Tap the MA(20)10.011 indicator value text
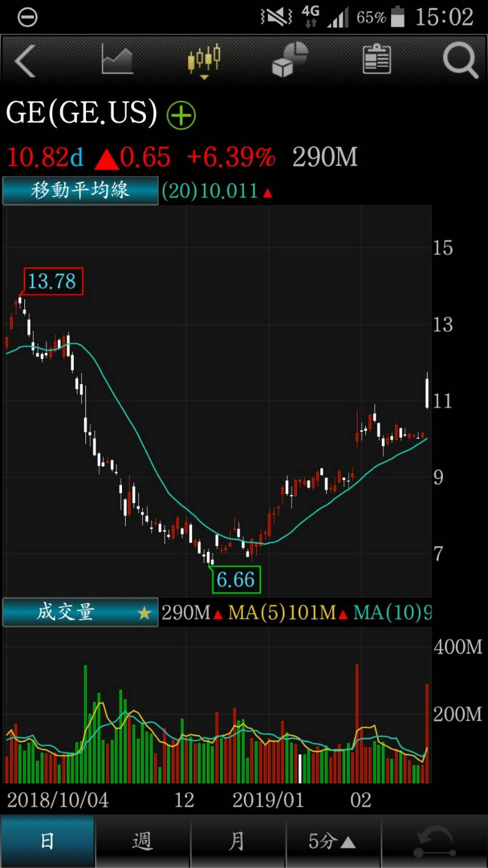 click(217, 190)
